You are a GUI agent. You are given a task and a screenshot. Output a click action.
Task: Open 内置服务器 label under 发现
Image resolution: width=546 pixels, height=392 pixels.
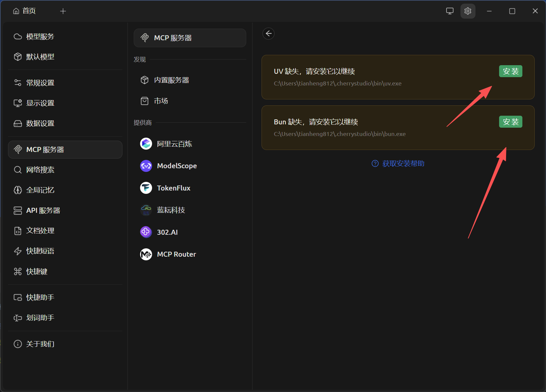coord(171,80)
